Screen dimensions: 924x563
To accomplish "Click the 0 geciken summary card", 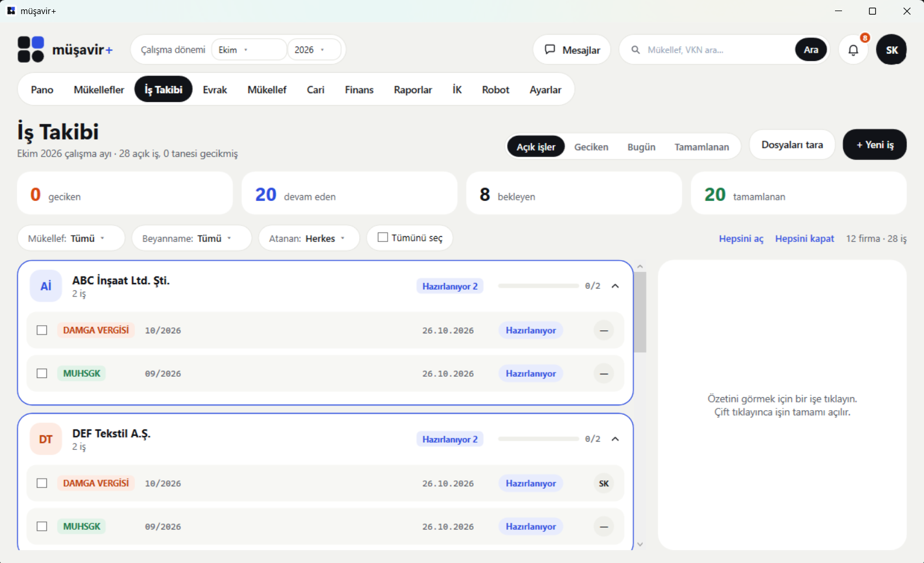I will click(x=125, y=193).
